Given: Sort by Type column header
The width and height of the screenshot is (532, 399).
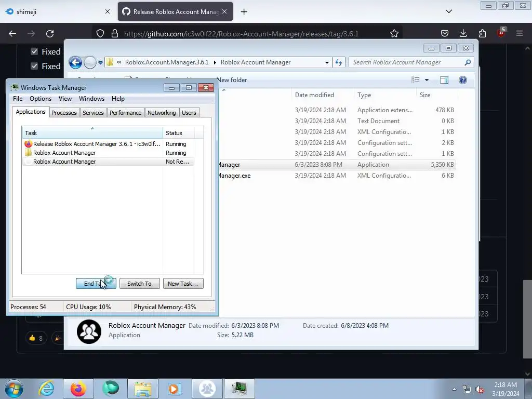Looking at the screenshot, I should pos(385,95).
